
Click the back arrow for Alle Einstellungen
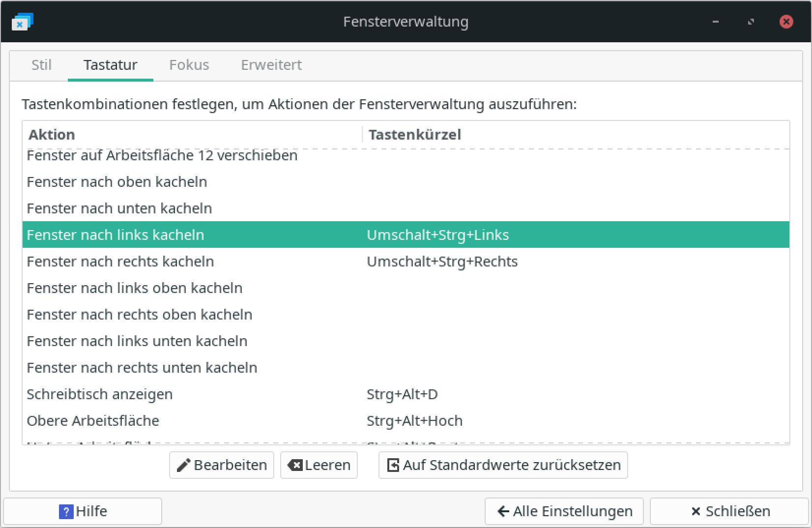[x=503, y=512]
